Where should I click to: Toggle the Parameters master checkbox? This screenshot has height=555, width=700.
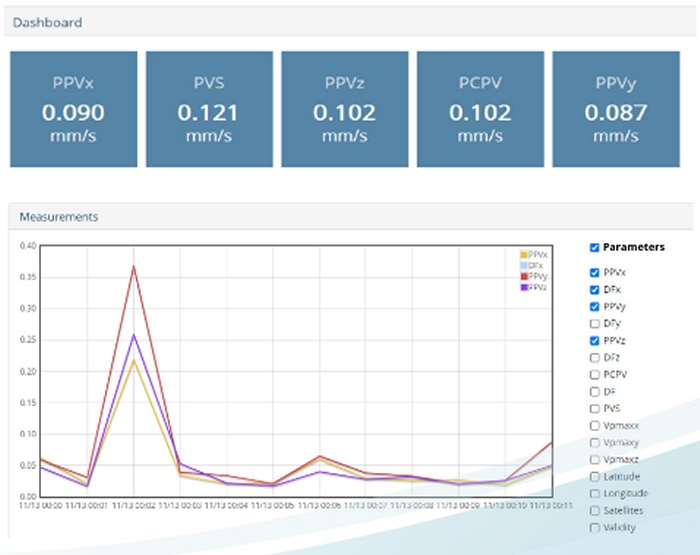[595, 247]
